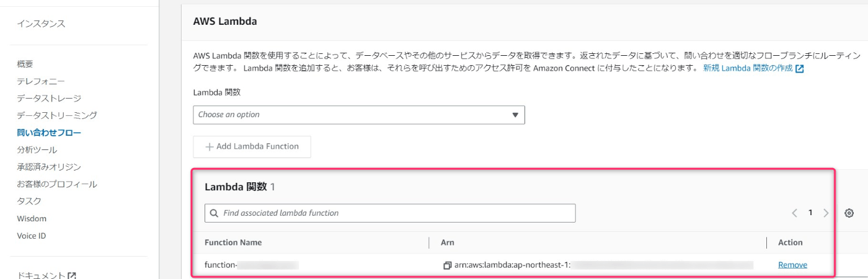Click the arn:aws:lambda:ap-northeast-1 text
The image size is (868, 279).
tap(511, 265)
